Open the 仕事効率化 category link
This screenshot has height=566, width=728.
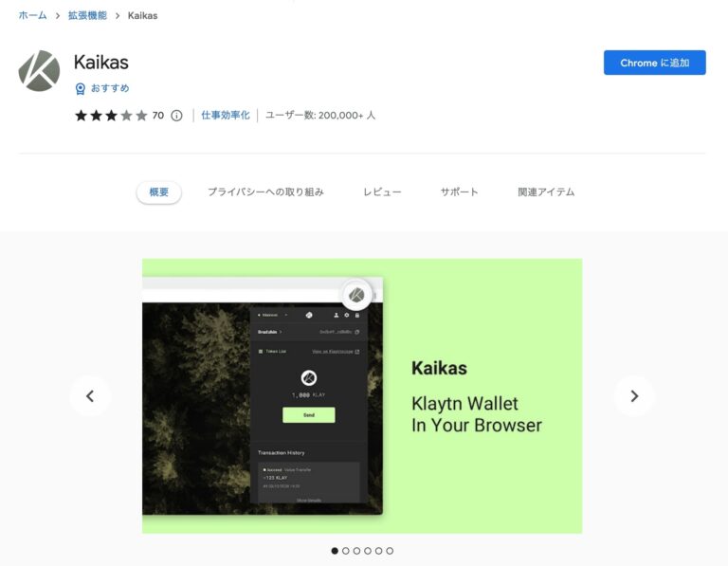pyautogui.click(x=226, y=115)
